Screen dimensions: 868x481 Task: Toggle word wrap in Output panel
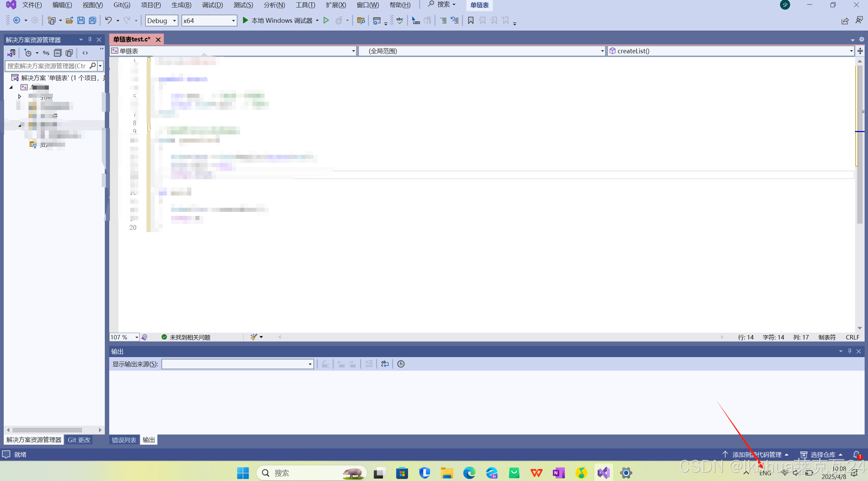tap(385, 364)
